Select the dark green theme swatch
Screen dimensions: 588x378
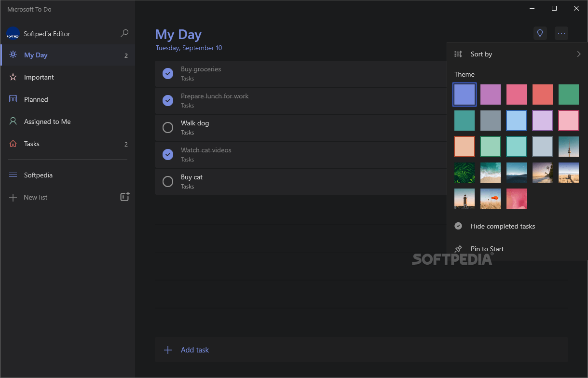point(569,94)
